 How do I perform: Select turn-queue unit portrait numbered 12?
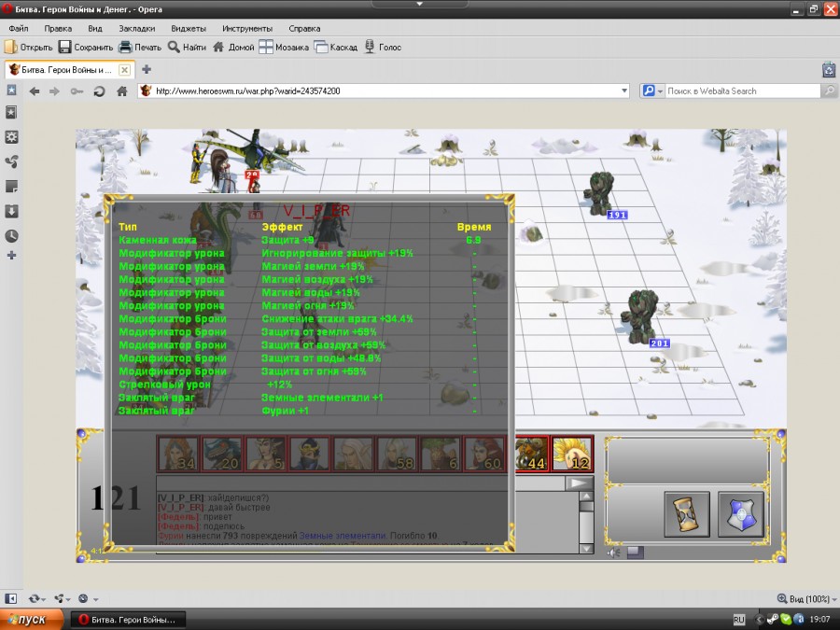click(x=572, y=454)
